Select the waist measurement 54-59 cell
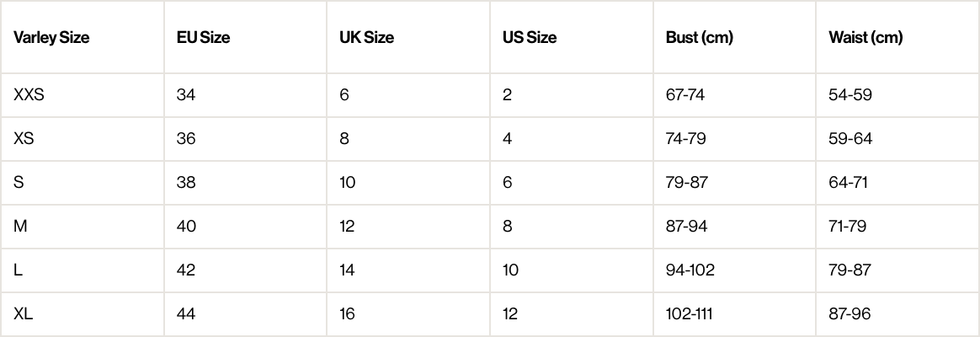This screenshot has height=337, width=980. (850, 94)
